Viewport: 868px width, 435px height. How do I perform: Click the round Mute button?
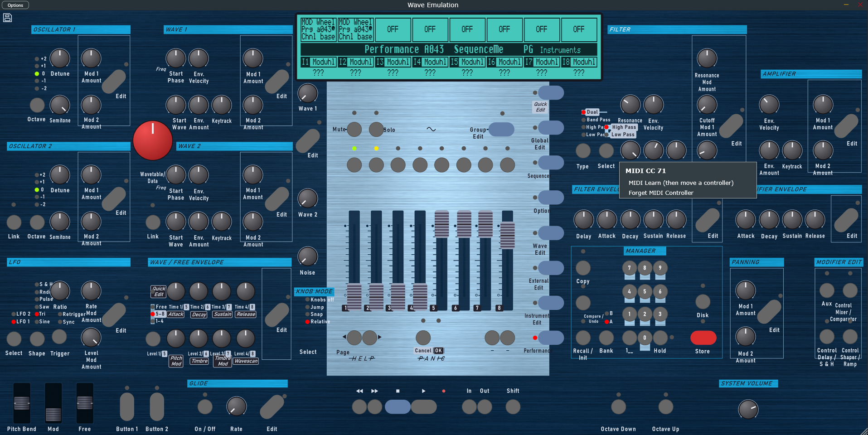point(354,129)
